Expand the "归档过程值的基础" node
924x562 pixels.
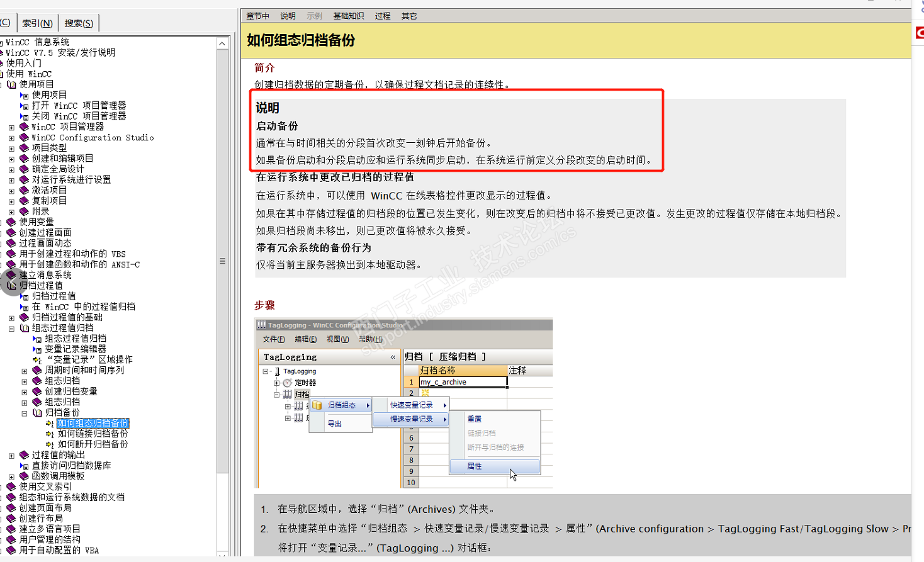pyautogui.click(x=11, y=318)
